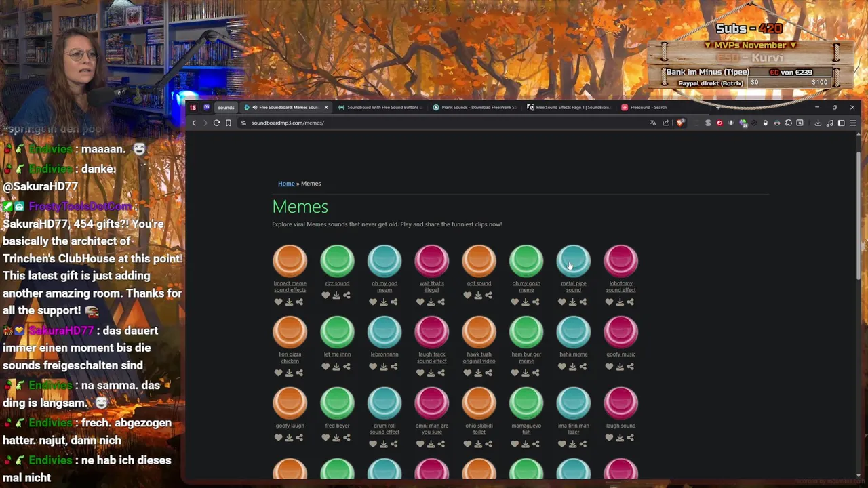Share the lebronnnnn sound
This screenshot has width=868, height=488.
click(394, 367)
